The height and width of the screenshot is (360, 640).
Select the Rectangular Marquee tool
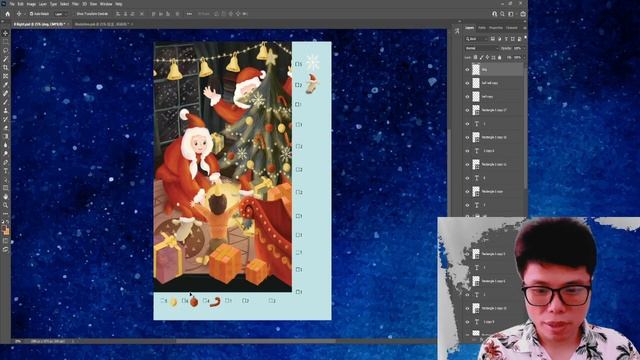click(x=5, y=42)
